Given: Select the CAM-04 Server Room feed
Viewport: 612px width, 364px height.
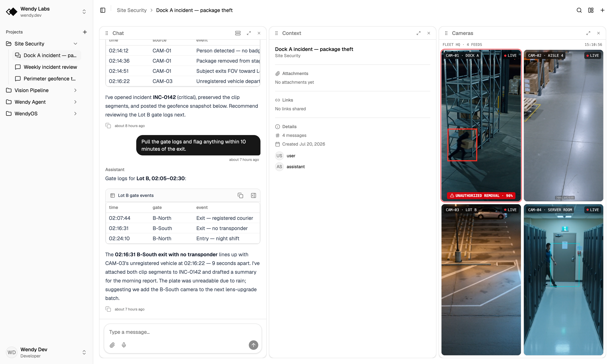Looking at the screenshot, I should pyautogui.click(x=563, y=280).
